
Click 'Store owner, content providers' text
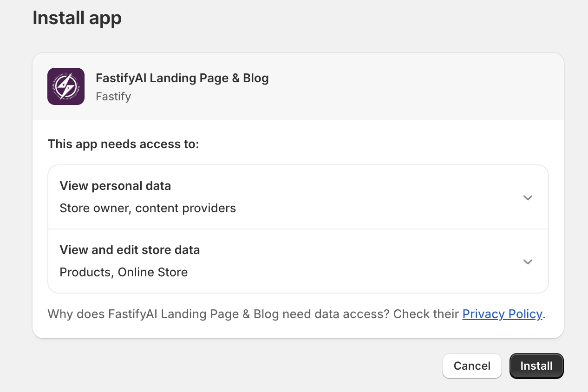148,208
